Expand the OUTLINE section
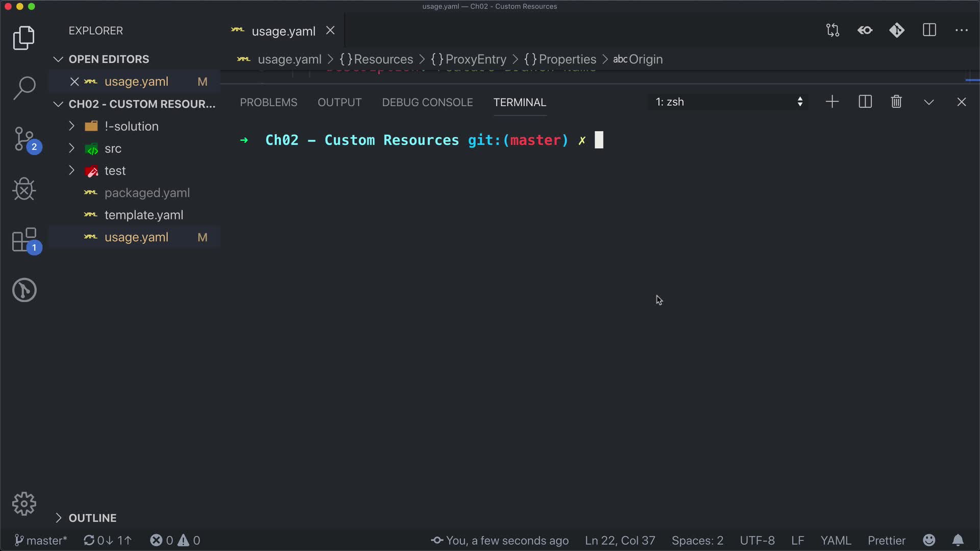980x551 pixels. point(92,518)
